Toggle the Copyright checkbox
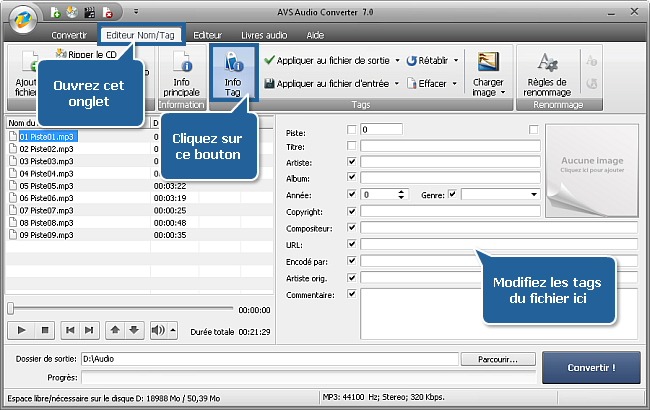The height and width of the screenshot is (410, 650). [x=351, y=211]
